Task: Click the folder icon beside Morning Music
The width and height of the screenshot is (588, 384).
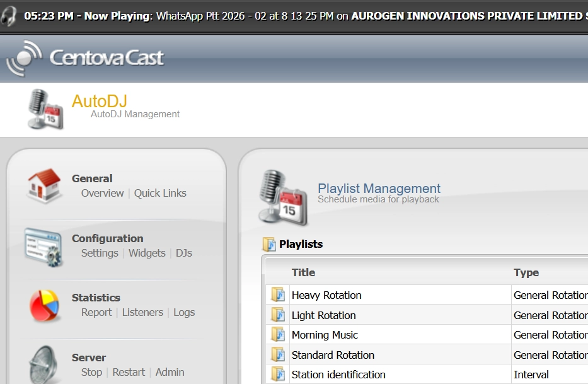Action: click(278, 334)
